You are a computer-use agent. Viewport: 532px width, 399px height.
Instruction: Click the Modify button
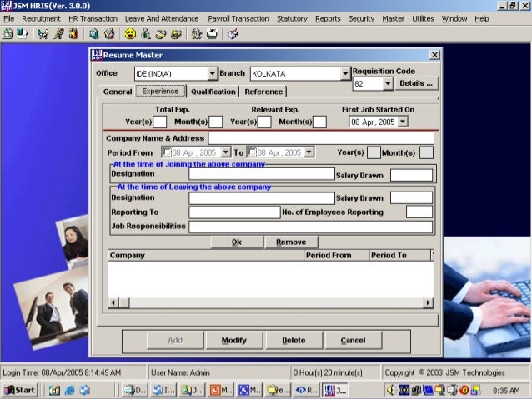click(x=234, y=340)
